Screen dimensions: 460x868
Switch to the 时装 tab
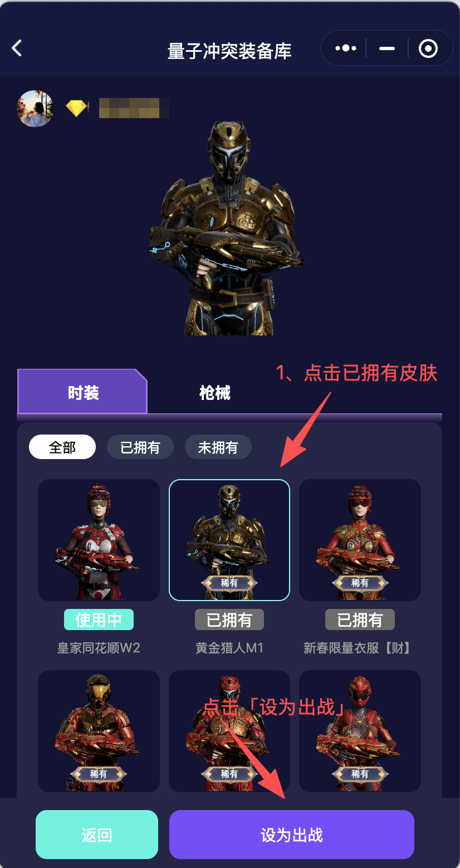click(82, 392)
